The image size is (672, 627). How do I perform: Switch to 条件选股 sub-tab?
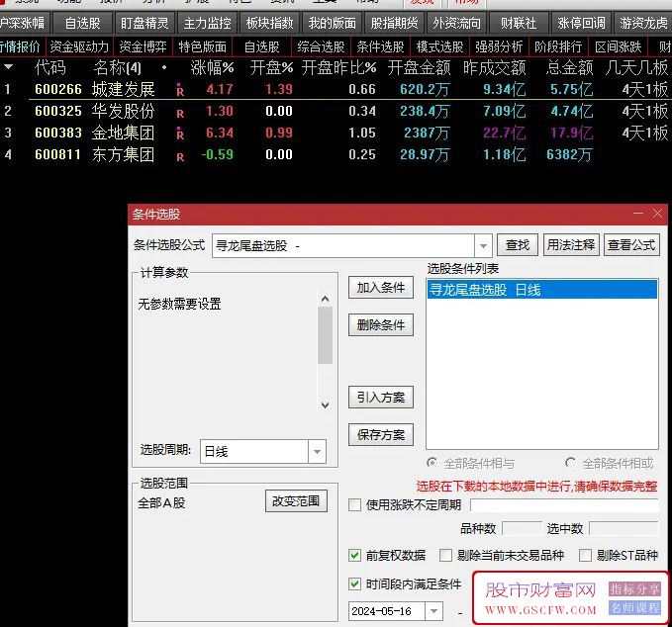click(x=381, y=46)
